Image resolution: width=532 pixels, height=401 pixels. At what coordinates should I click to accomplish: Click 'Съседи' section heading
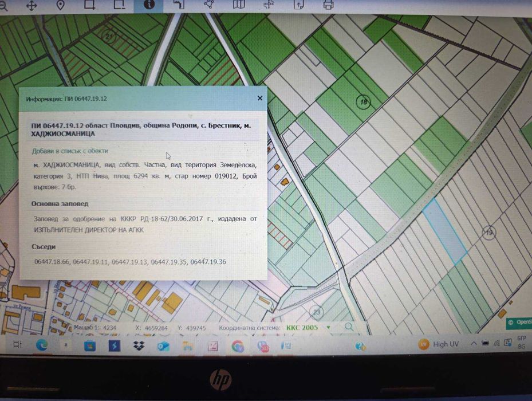(44, 247)
